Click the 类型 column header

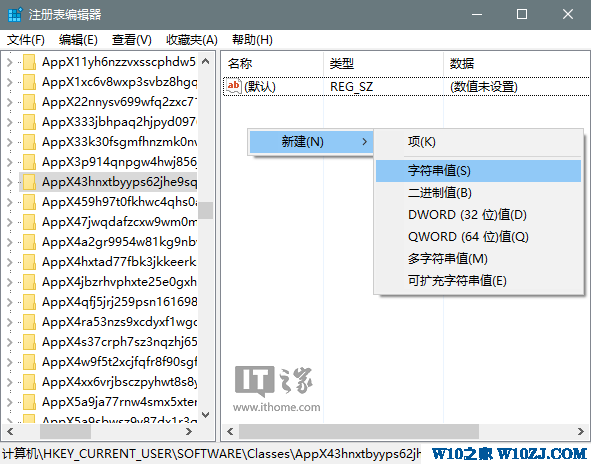tap(383, 63)
